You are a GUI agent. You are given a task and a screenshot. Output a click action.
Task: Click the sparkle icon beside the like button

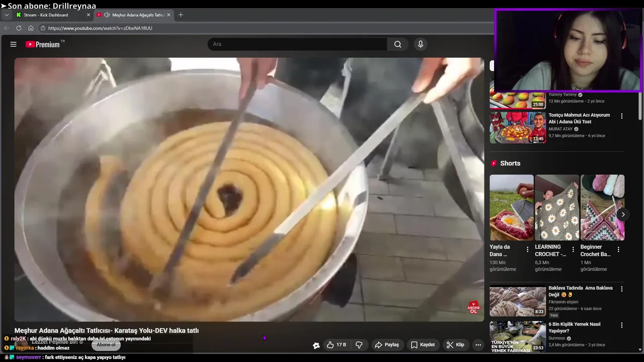[316, 345]
